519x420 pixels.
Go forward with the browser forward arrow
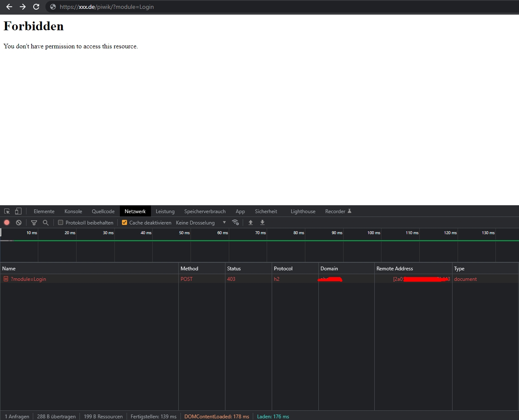23,7
